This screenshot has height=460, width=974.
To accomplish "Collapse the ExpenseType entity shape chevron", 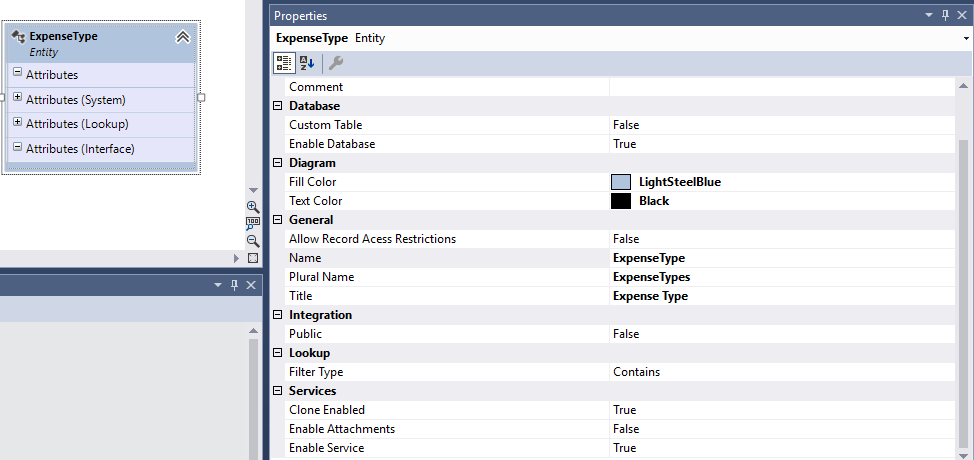I will 183,37.
